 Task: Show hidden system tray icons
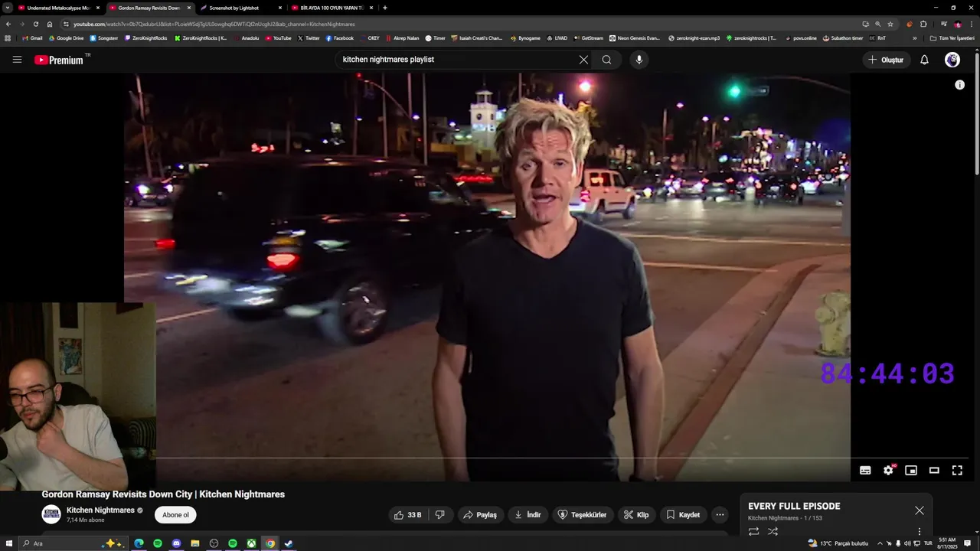(880, 543)
